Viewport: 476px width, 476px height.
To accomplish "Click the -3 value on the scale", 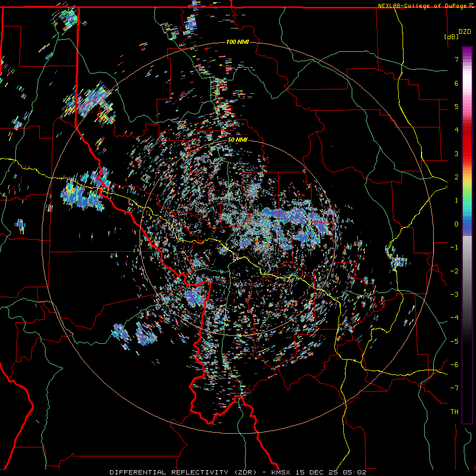I will [x=454, y=295].
